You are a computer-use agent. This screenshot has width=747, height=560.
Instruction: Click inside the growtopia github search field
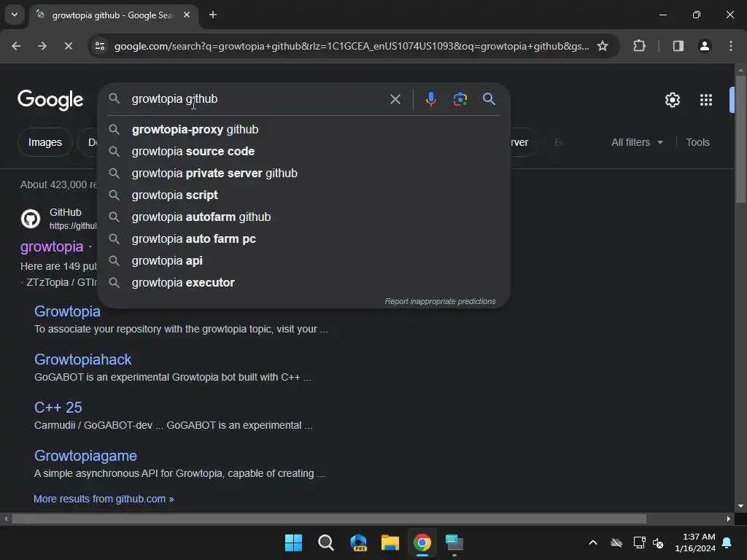tap(258, 99)
